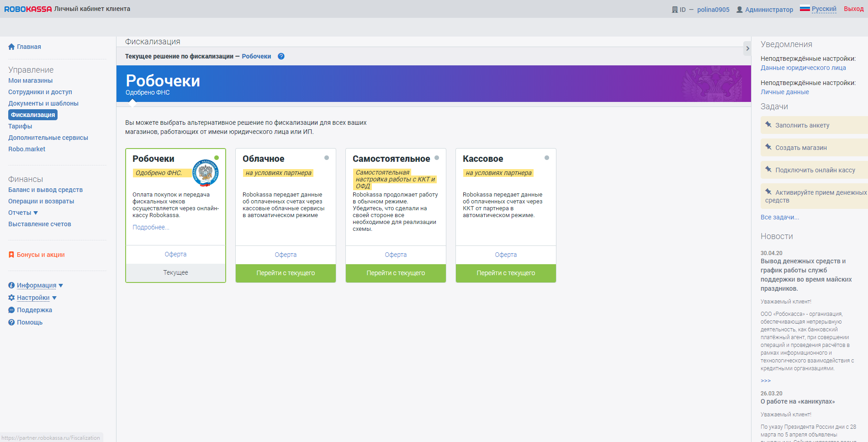Screen dimensions: 868x442
Task: Go to Главная page
Action: click(x=29, y=47)
